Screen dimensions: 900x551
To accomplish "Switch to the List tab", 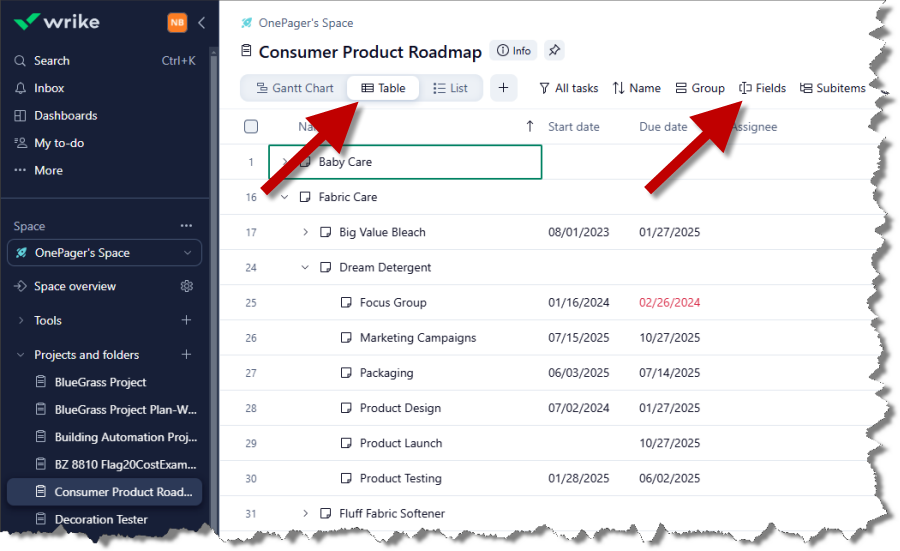I will point(450,88).
